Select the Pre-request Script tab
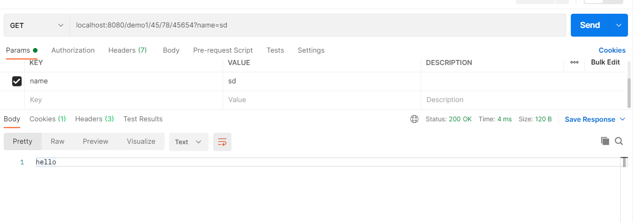The width and height of the screenshot is (644, 222). [223, 50]
